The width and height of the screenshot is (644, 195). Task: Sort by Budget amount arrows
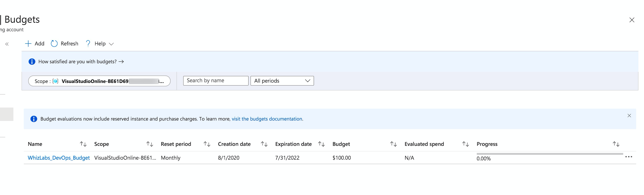point(393,144)
